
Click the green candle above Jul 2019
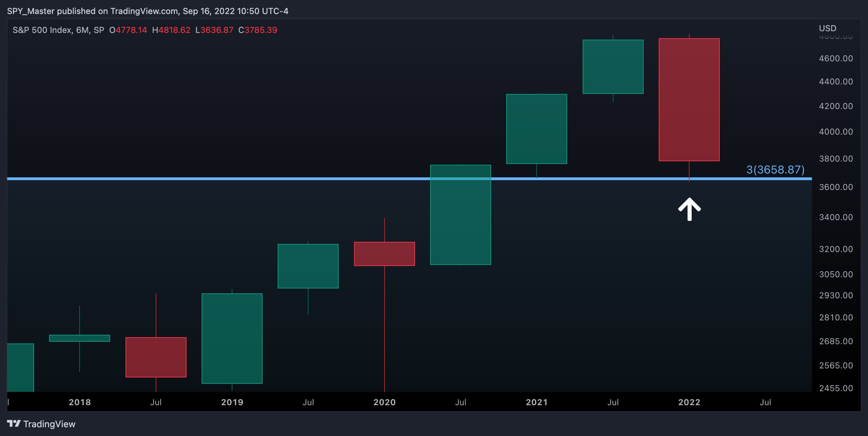coord(308,266)
